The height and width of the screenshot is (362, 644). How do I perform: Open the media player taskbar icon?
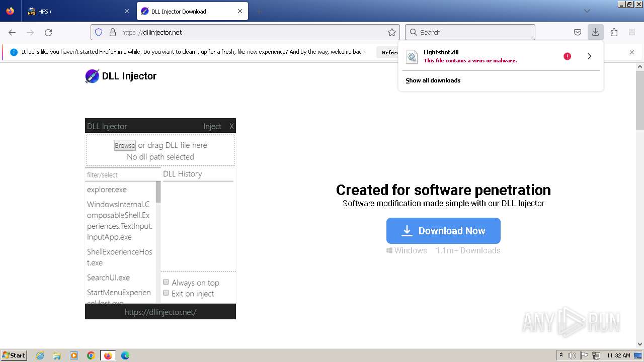pyautogui.click(x=74, y=355)
